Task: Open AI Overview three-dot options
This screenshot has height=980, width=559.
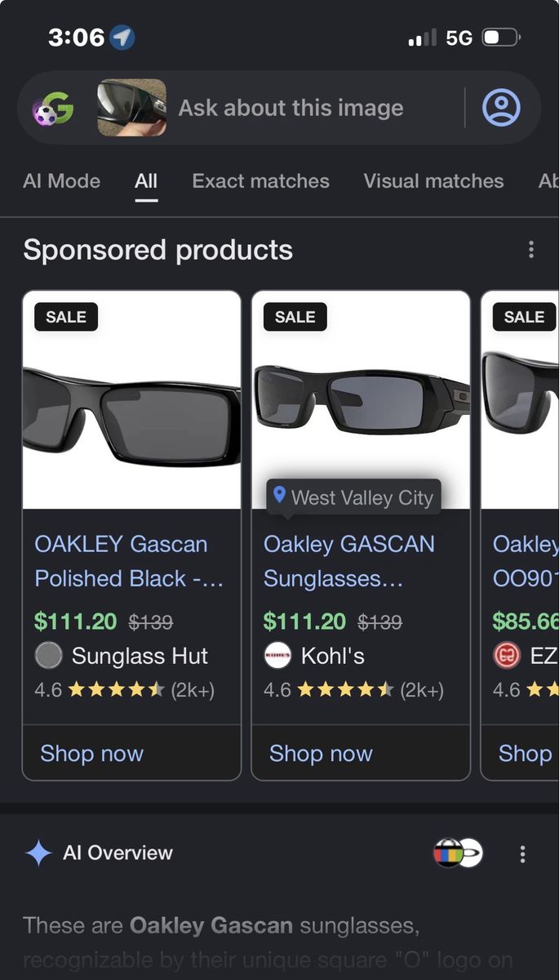Action: click(522, 854)
